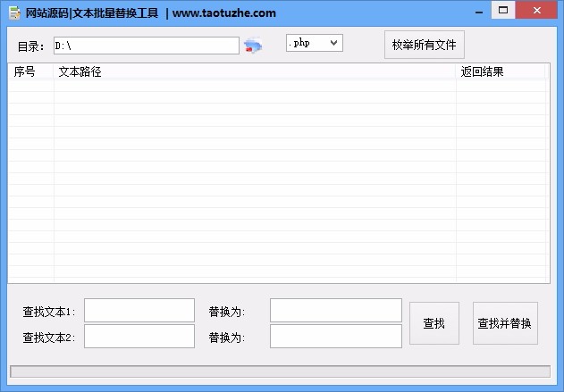Click the 目录: label

click(31, 46)
